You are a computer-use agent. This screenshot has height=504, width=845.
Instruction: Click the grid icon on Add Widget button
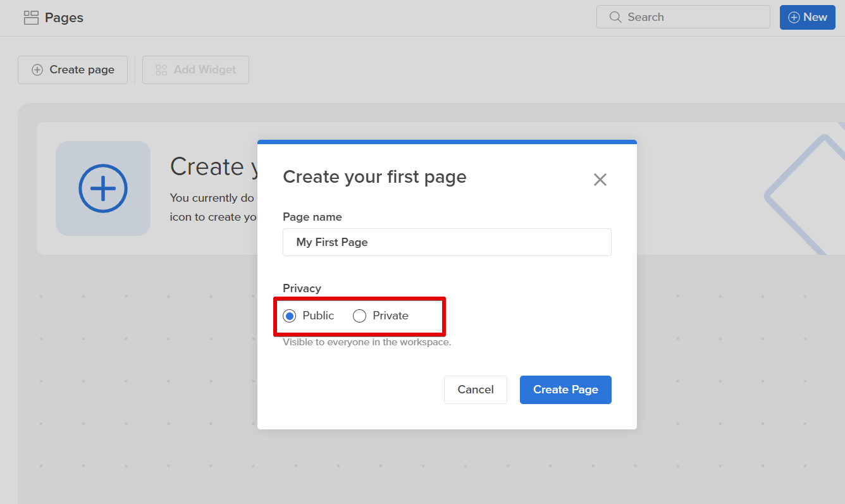tap(161, 70)
